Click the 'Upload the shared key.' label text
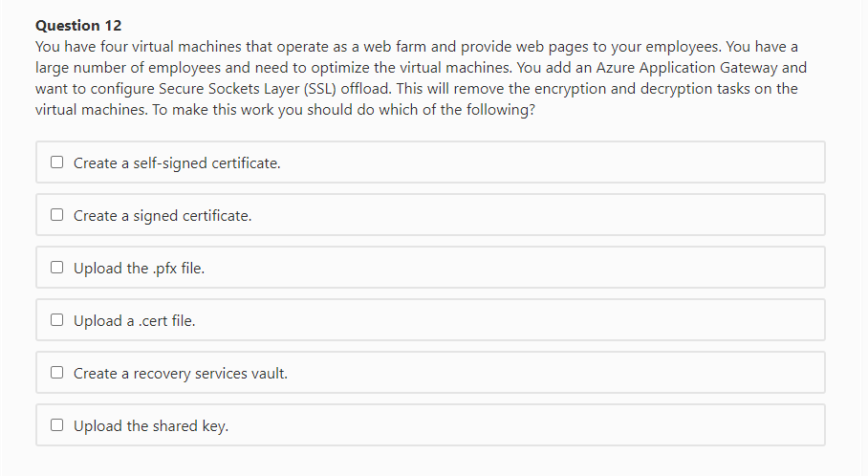The height and width of the screenshot is (476, 868). (x=151, y=426)
